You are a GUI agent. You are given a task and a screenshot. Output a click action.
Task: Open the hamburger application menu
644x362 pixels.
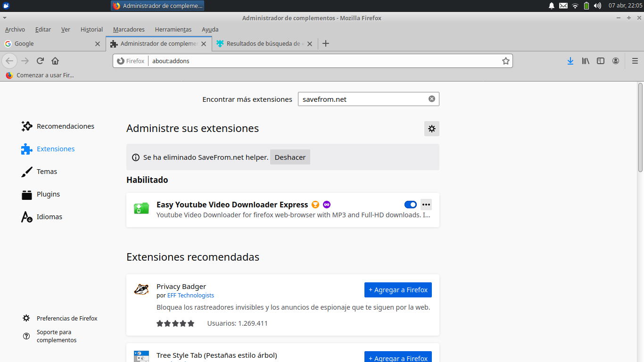(635, 61)
